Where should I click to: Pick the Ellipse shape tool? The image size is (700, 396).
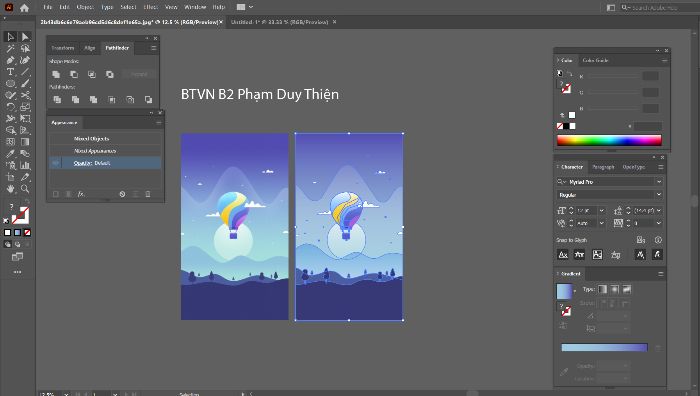pos(10,83)
